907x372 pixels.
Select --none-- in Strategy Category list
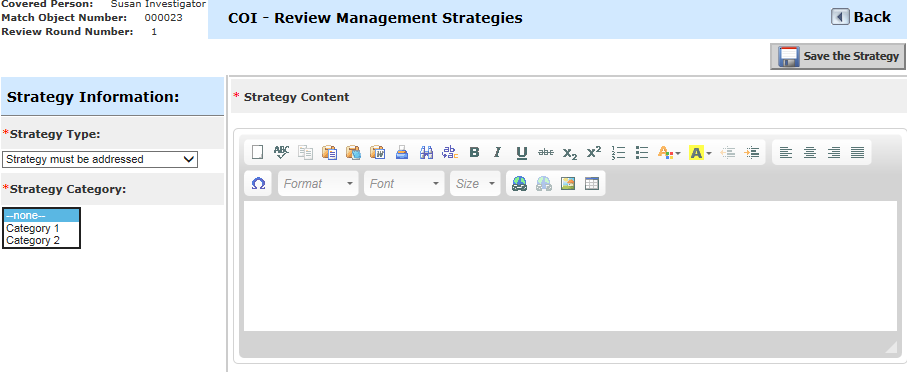(41, 216)
